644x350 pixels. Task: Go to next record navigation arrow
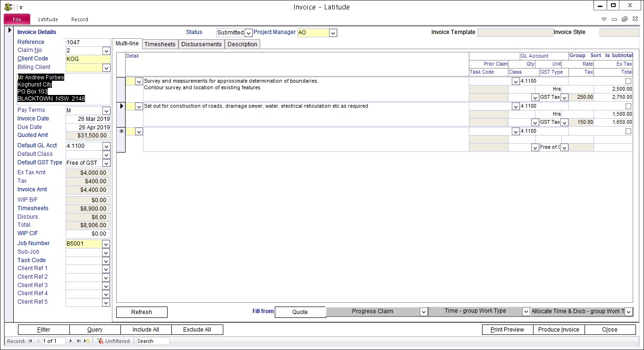pyautogui.click(x=71, y=341)
